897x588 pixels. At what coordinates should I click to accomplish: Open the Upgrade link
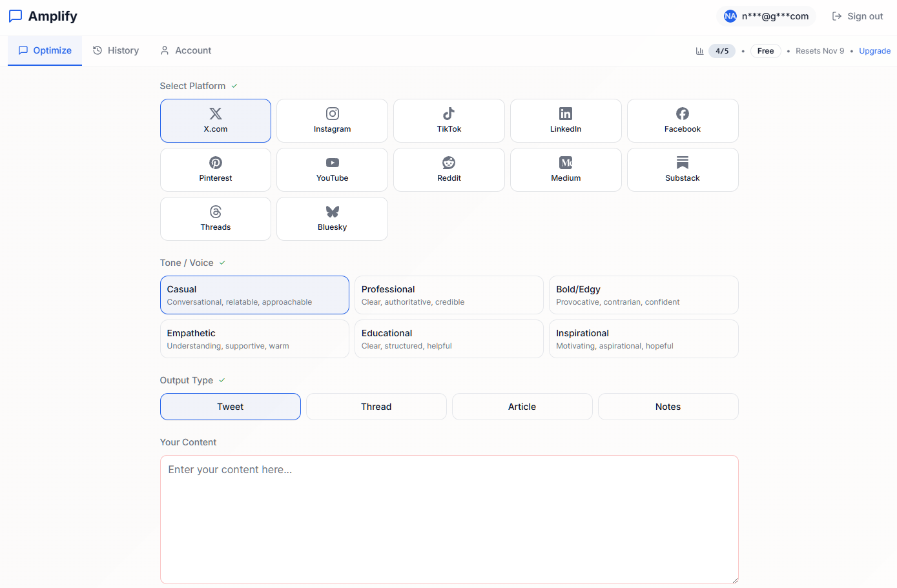pos(874,50)
